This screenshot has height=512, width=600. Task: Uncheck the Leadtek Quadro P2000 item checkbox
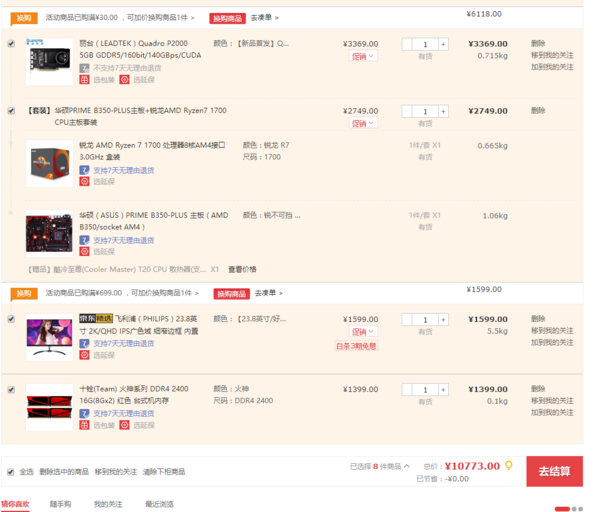point(11,44)
